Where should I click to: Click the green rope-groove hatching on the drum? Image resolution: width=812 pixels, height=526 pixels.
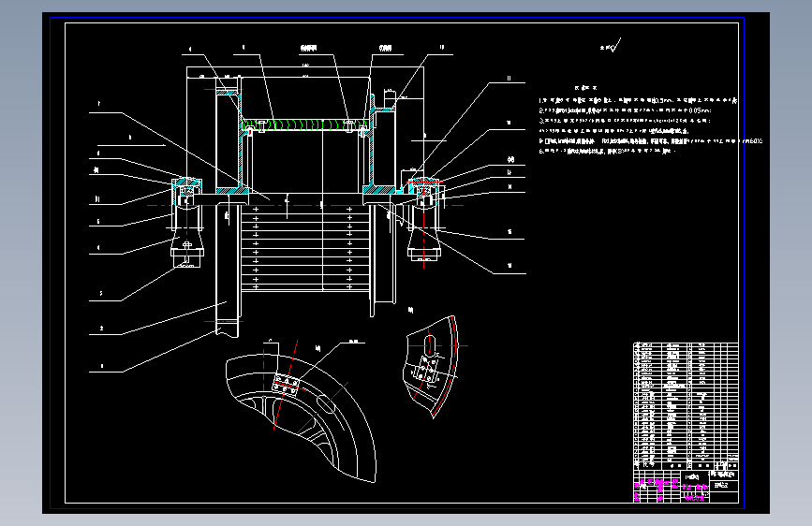(305, 124)
